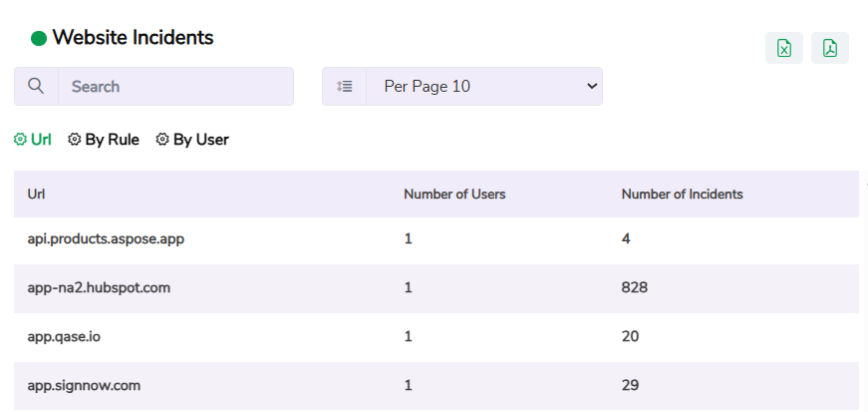This screenshot has width=868, height=412.
Task: Select the Url view tab
Action: click(x=41, y=140)
